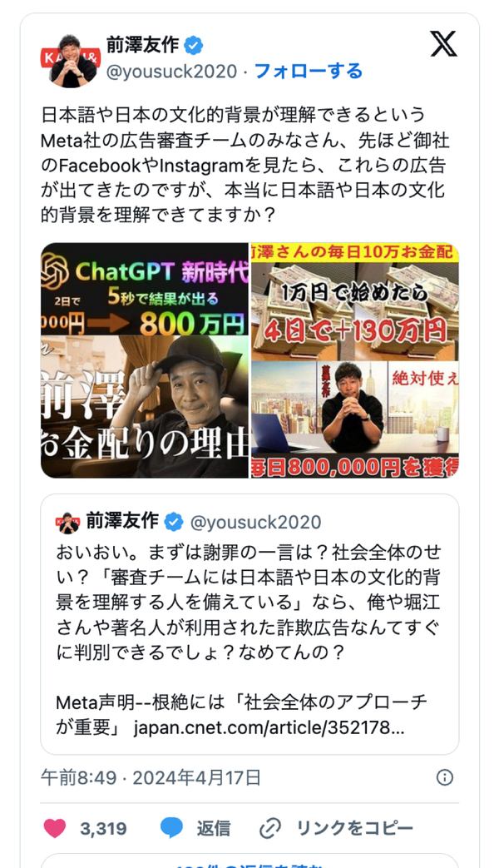Click the chain link copy icon
Screen dimensions: 499x868
[270, 829]
